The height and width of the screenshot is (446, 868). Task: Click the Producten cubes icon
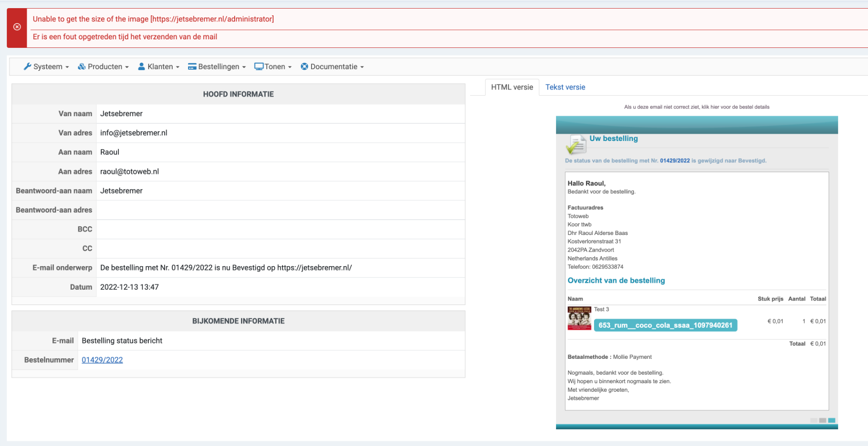coord(82,66)
